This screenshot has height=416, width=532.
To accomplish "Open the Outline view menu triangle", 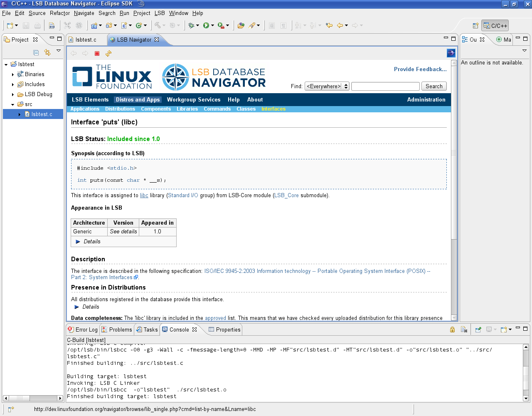I will pos(525,51).
